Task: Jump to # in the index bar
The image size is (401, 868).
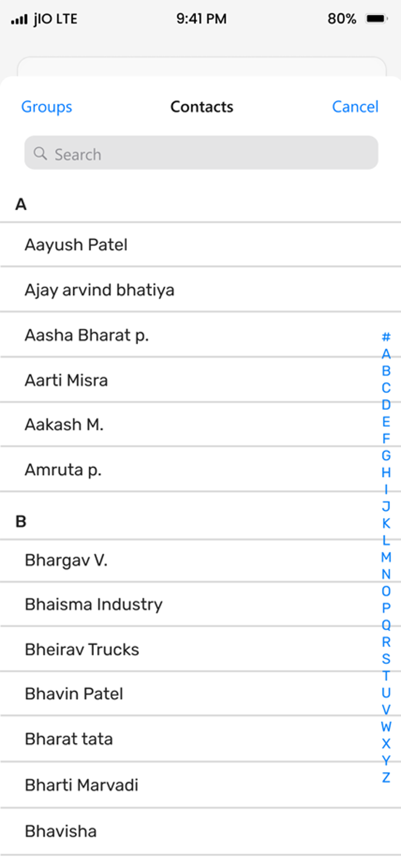Action: [x=386, y=337]
